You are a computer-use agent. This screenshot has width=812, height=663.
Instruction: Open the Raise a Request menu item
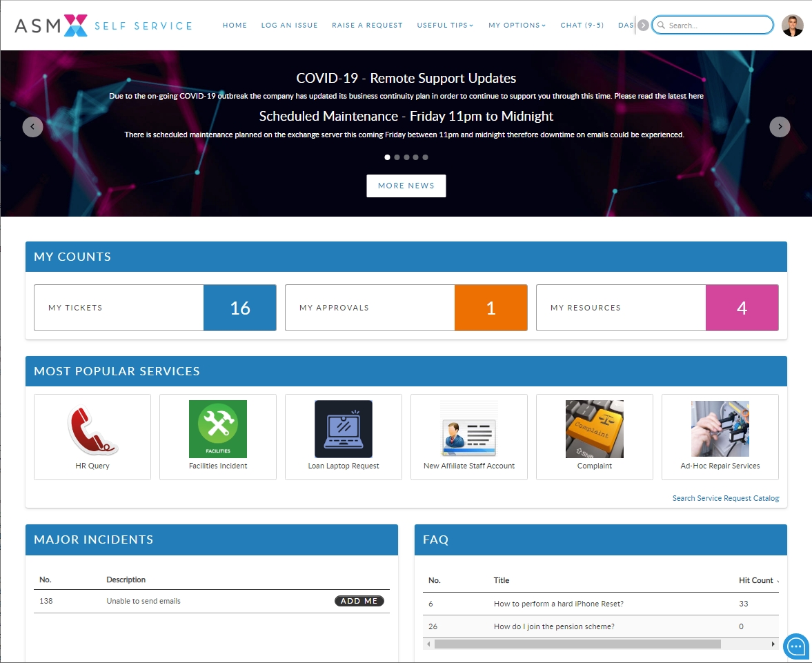pyautogui.click(x=367, y=26)
